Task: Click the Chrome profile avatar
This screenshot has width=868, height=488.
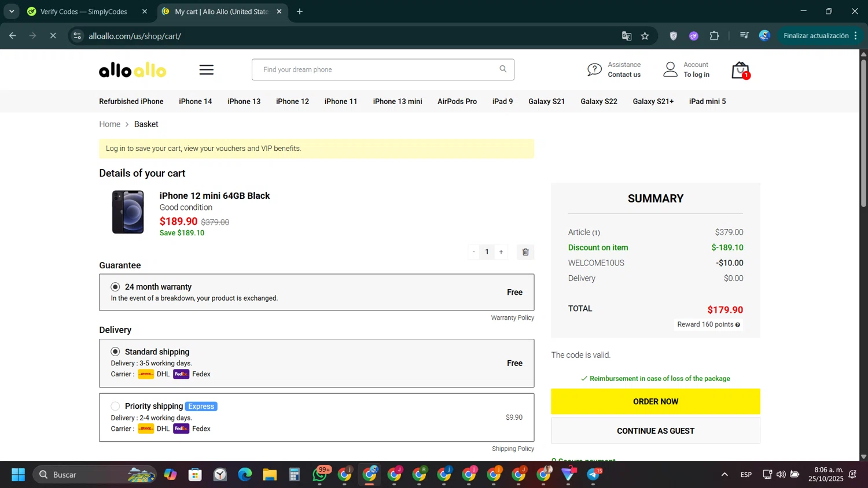Action: [x=764, y=36]
